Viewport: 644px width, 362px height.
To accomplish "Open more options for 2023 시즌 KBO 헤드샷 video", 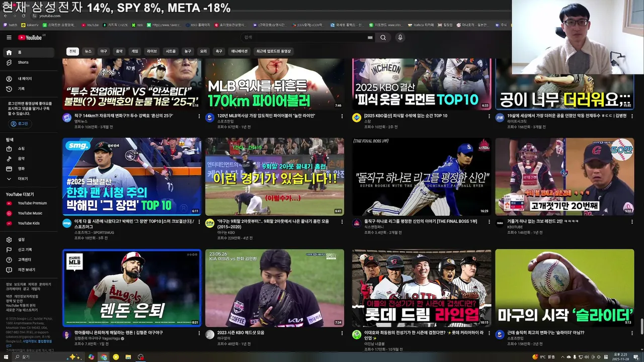I will (x=342, y=333).
